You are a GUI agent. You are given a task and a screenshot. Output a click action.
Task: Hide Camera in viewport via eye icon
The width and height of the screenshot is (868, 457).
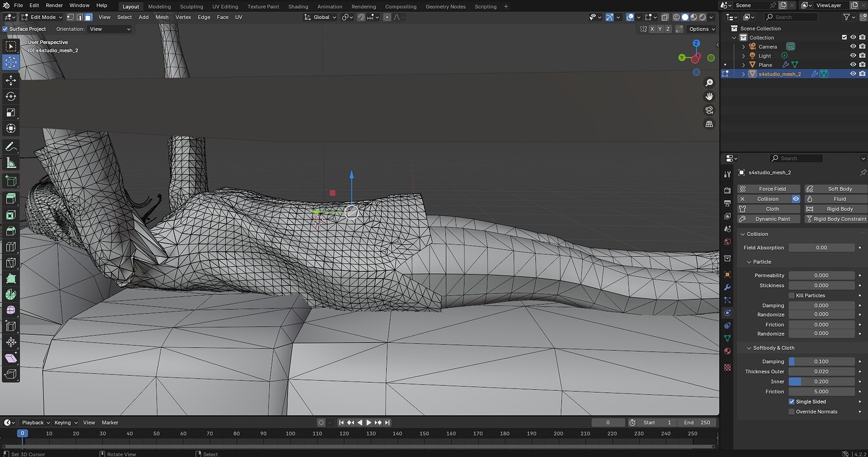coord(854,47)
